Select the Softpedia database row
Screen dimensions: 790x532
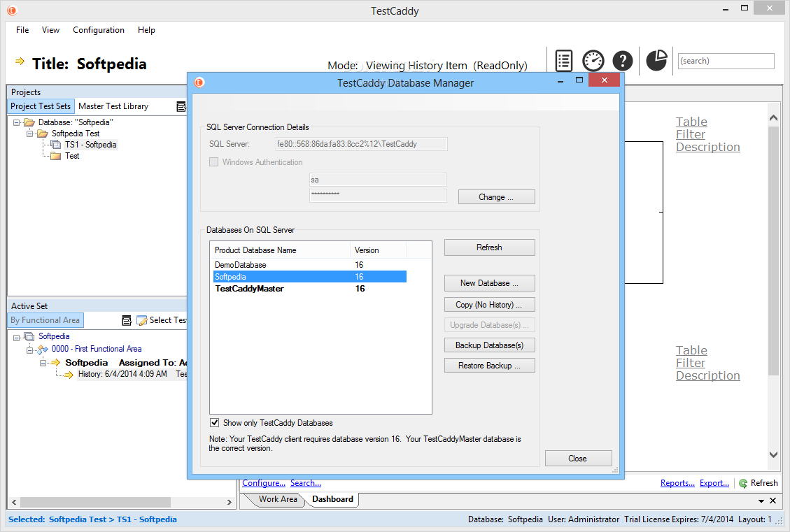coord(310,277)
